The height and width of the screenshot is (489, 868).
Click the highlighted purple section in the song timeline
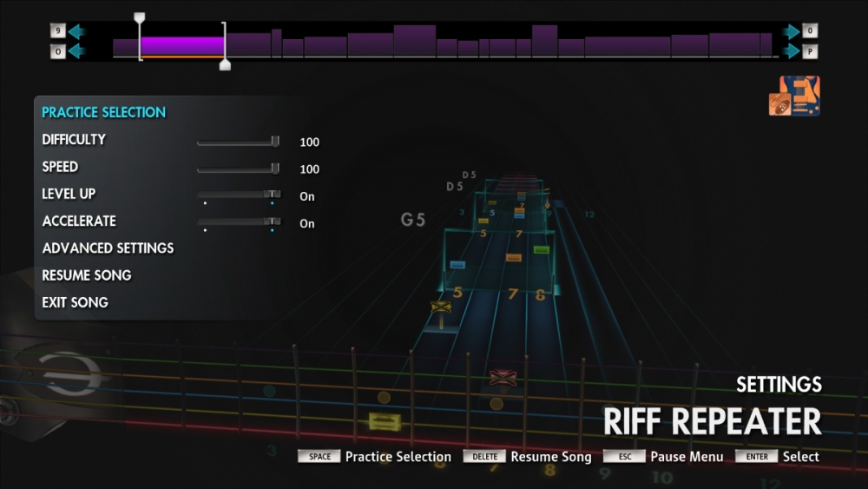[x=182, y=45]
